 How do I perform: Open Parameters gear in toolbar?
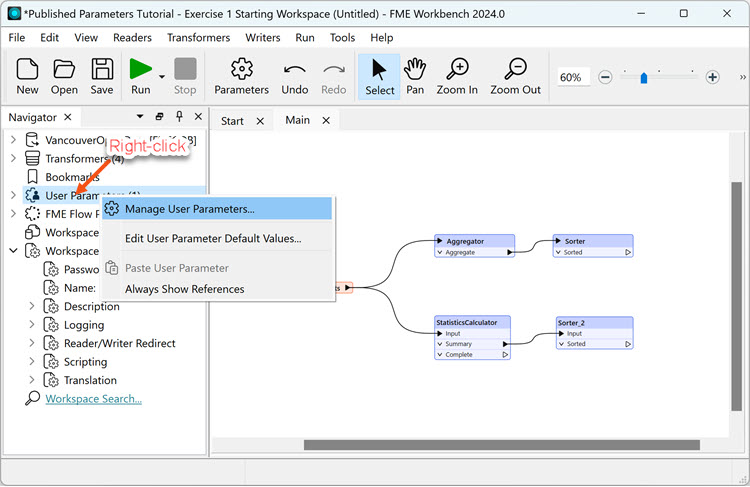tap(242, 77)
